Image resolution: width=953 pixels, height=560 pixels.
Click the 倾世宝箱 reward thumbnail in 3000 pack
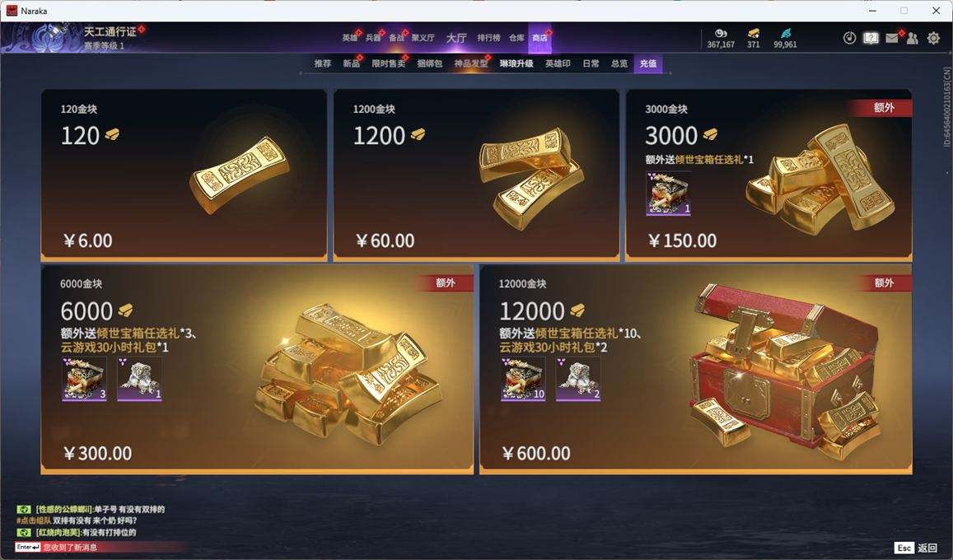[669, 194]
